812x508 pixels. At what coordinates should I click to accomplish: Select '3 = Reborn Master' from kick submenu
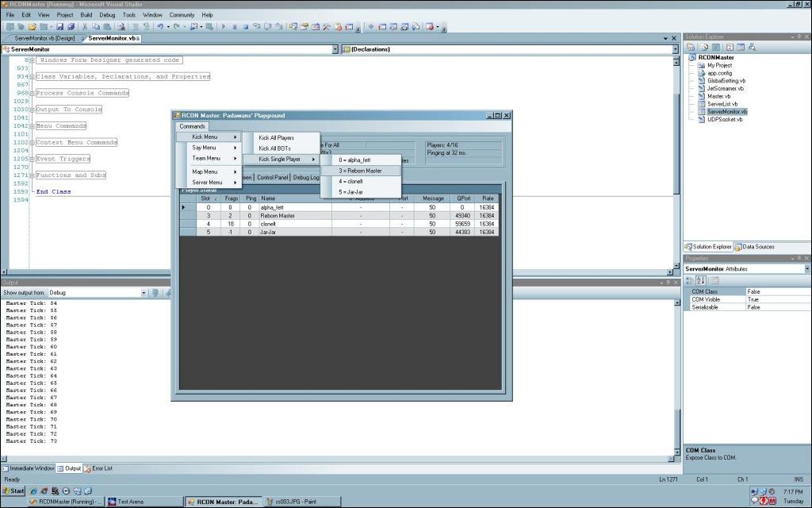point(361,171)
